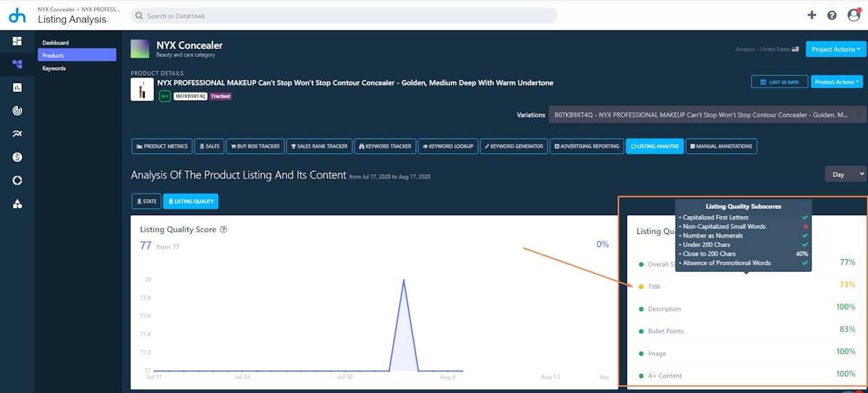The image size is (868, 393).
Task: Switch to the Keyword Lookup tab
Action: 447,146
